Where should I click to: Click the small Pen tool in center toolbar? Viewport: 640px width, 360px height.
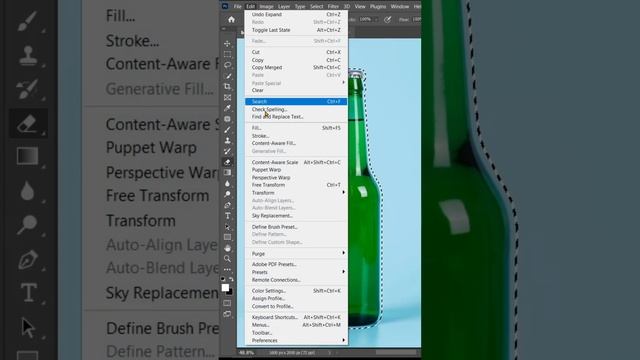[x=227, y=205]
